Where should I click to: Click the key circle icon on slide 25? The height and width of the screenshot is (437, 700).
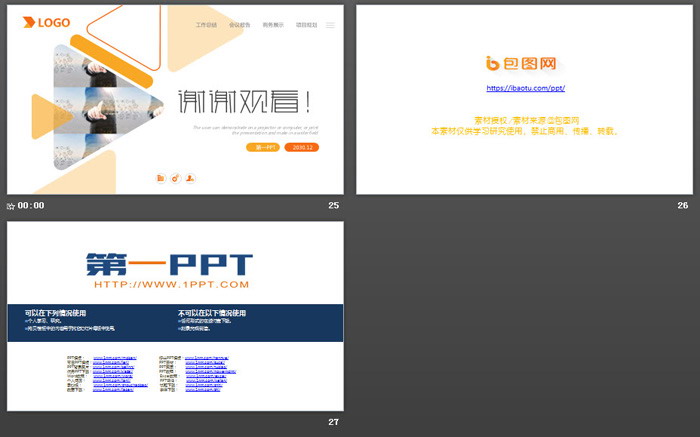click(x=175, y=178)
